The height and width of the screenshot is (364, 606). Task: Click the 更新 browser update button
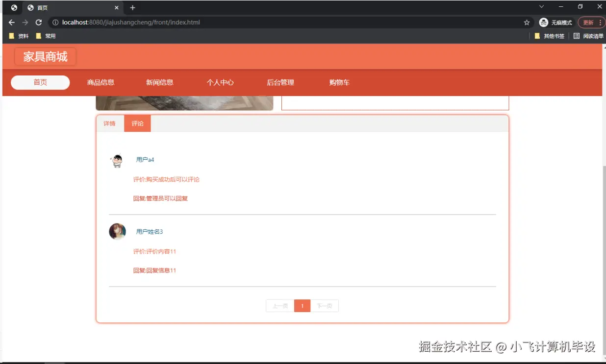pyautogui.click(x=592, y=23)
